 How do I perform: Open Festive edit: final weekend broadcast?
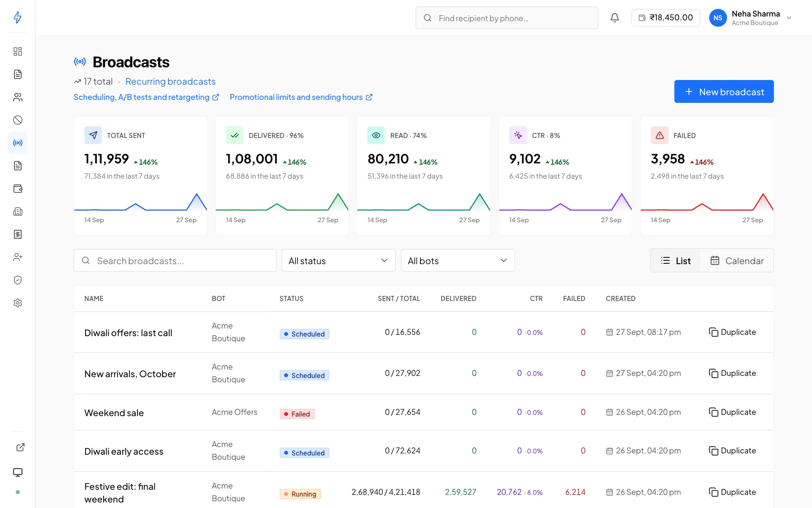click(x=120, y=493)
